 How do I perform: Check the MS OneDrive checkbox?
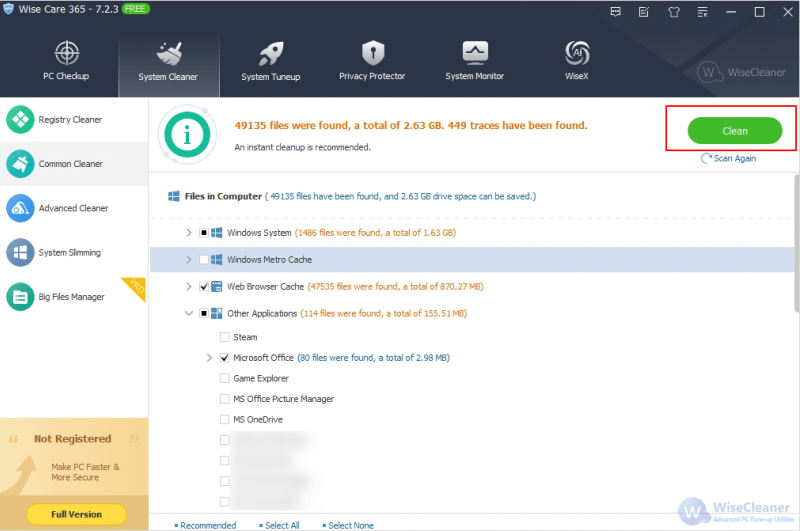pos(224,419)
